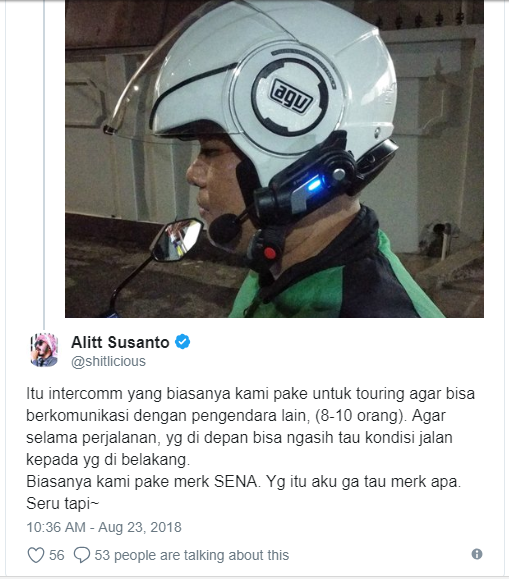
Task: Open Alitt Susanto's profile avatar
Action: pyautogui.click(x=44, y=350)
